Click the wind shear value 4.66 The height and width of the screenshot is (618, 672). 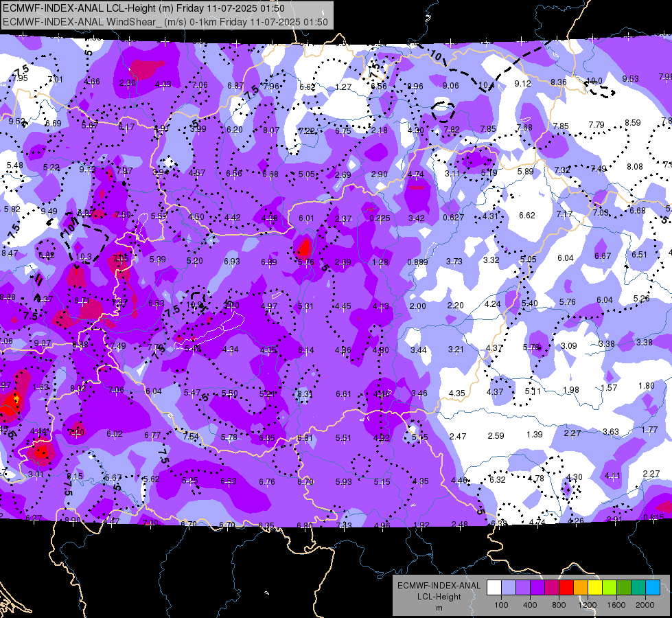[92, 82]
